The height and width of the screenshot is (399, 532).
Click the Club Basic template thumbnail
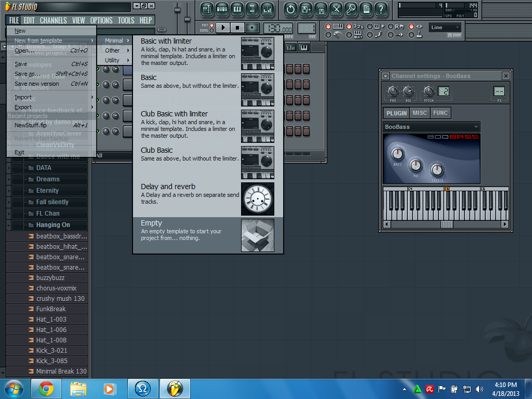tap(258, 163)
